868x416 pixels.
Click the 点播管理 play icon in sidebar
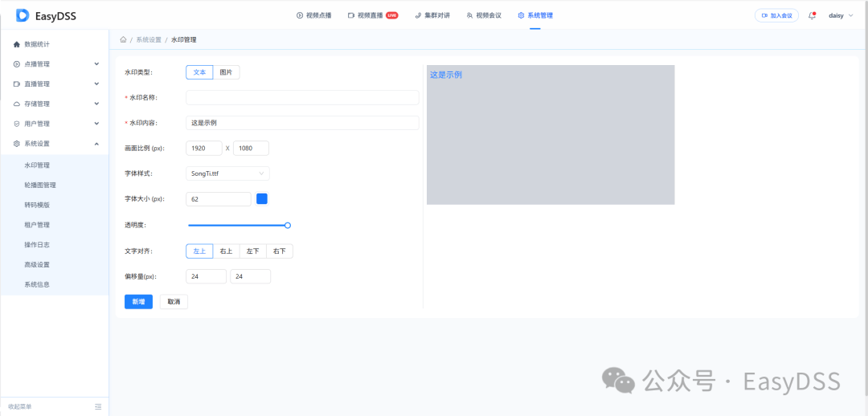pos(17,64)
